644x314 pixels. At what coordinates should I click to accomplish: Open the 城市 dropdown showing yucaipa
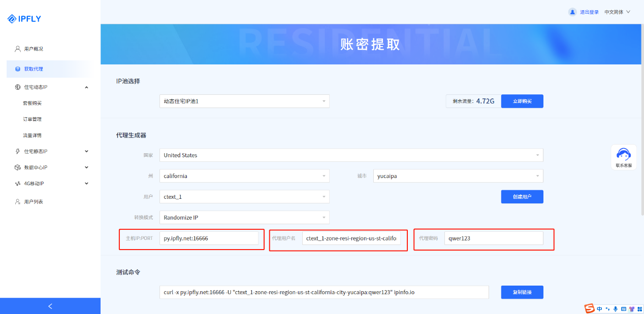click(458, 176)
